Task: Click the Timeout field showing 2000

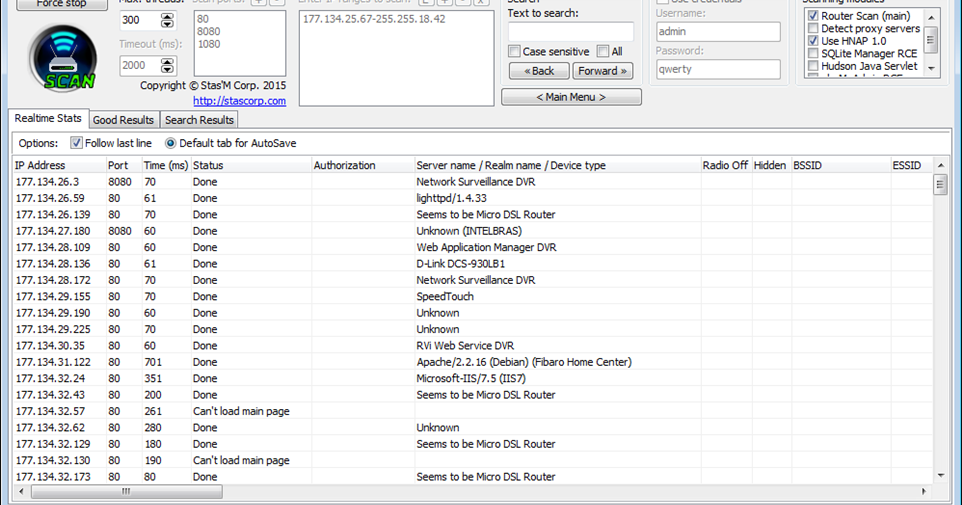Action: pos(140,65)
